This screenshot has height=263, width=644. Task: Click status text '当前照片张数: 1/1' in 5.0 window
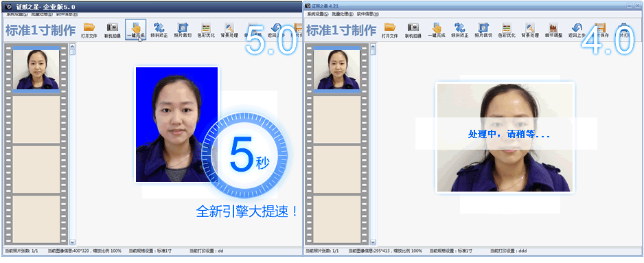coord(21,251)
